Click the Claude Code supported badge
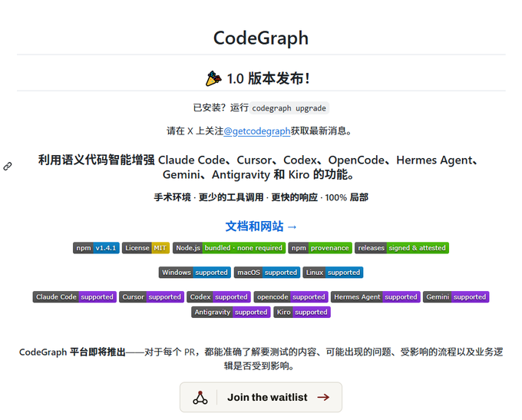Image resolution: width=522 pixels, height=420 pixels. point(74,297)
